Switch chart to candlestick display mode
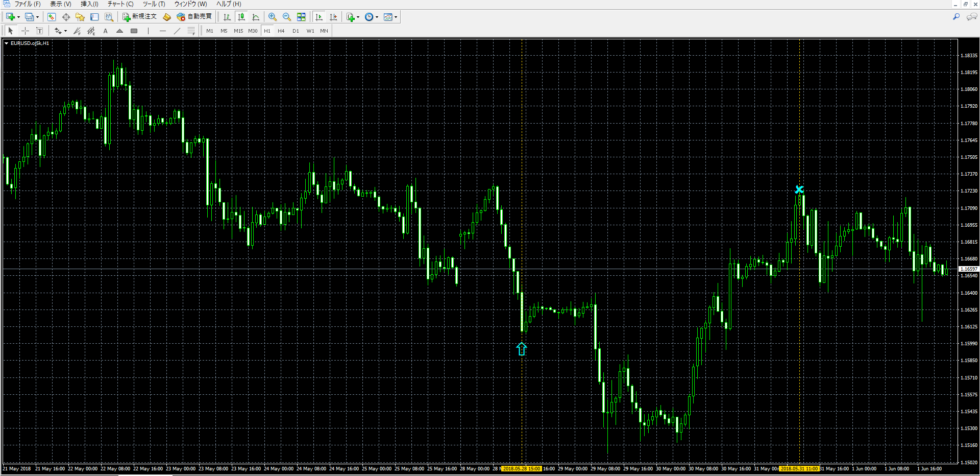This screenshot has width=980, height=476. (241, 17)
